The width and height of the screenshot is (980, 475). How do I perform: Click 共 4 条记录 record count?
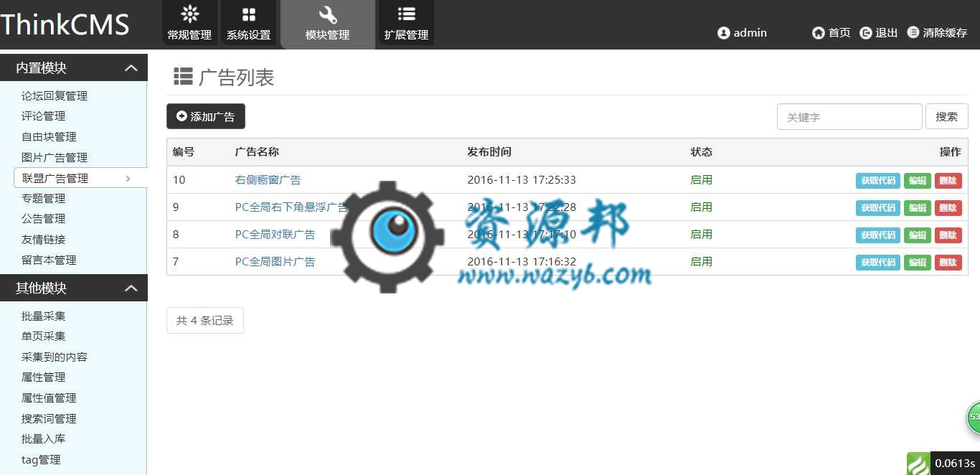(205, 321)
